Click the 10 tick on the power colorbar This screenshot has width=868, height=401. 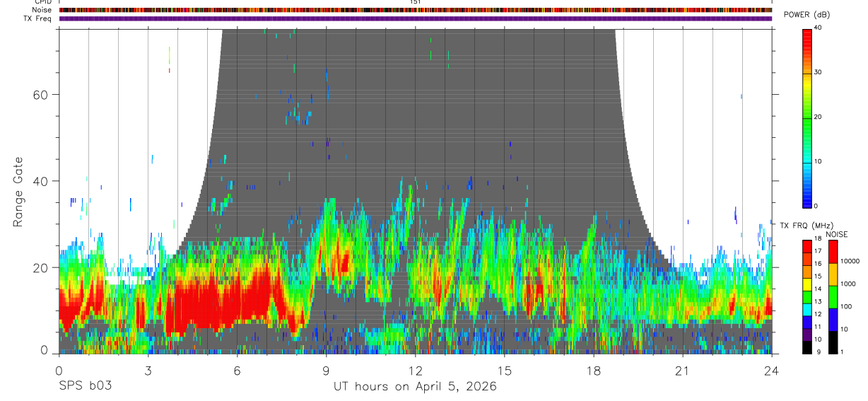pyautogui.click(x=818, y=161)
